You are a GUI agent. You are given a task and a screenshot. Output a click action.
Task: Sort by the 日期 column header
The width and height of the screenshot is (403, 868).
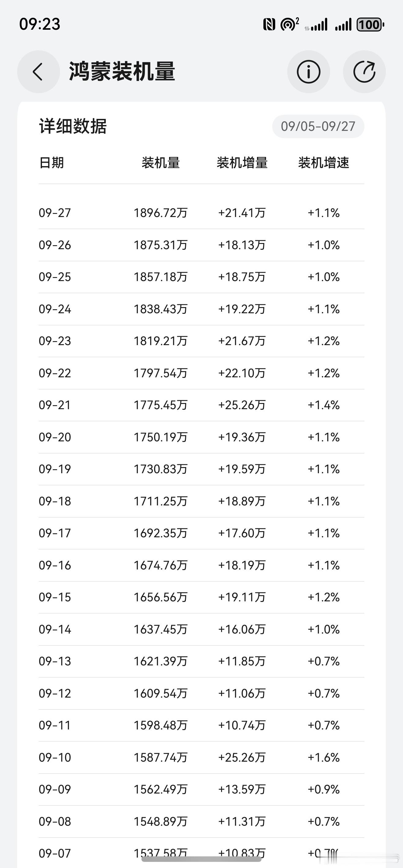[x=51, y=163]
